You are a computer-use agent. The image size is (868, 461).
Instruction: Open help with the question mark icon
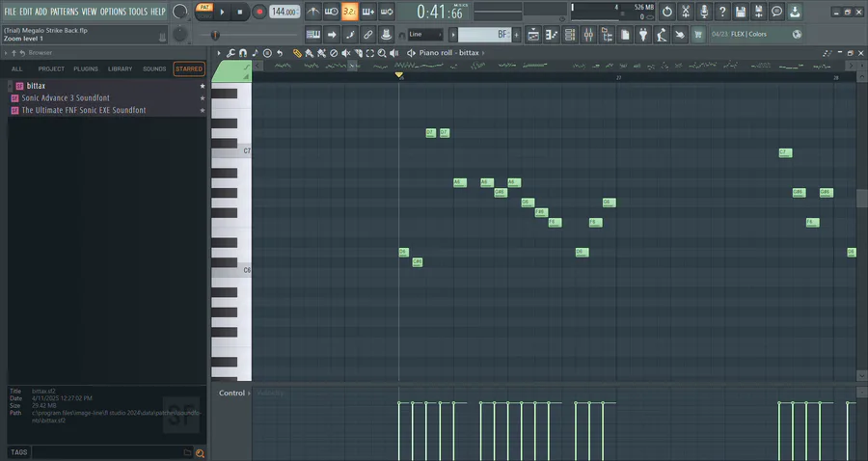tap(721, 12)
